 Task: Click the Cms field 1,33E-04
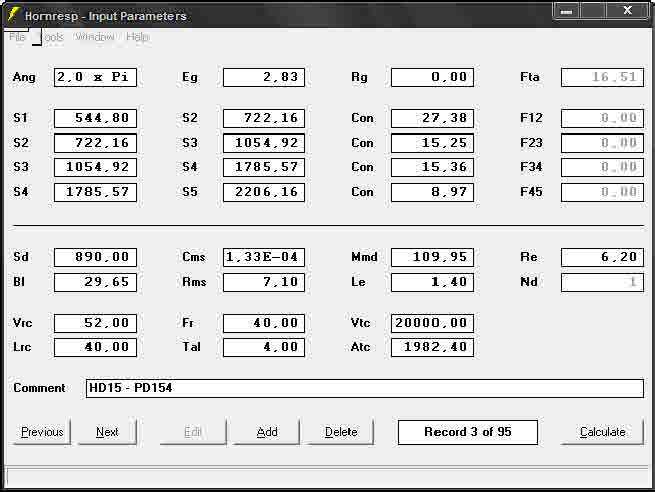point(264,257)
